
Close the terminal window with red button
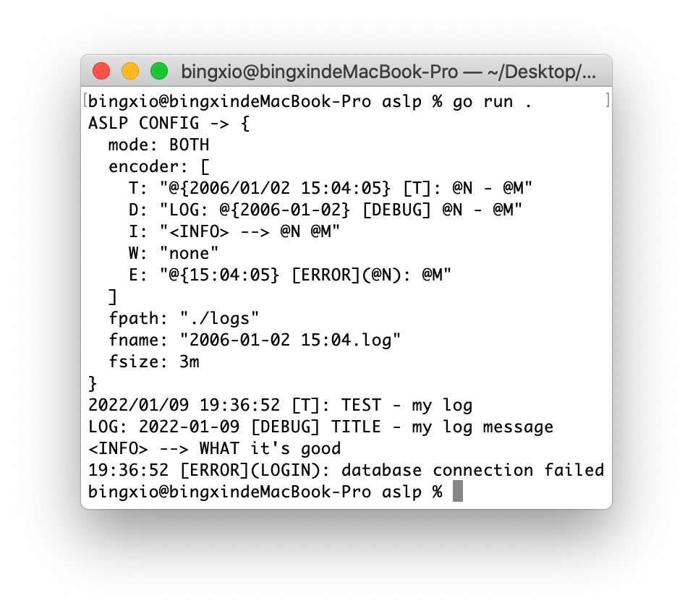pos(101,71)
